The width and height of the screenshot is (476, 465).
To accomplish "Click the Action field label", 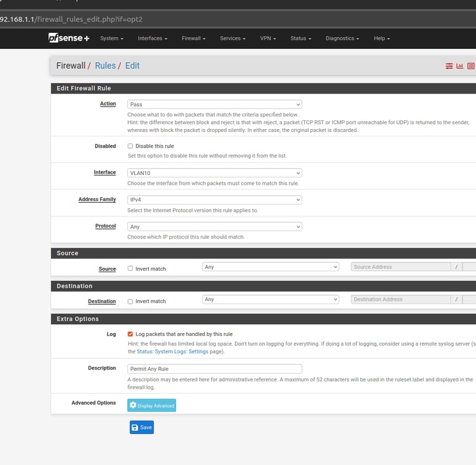I will [108, 104].
